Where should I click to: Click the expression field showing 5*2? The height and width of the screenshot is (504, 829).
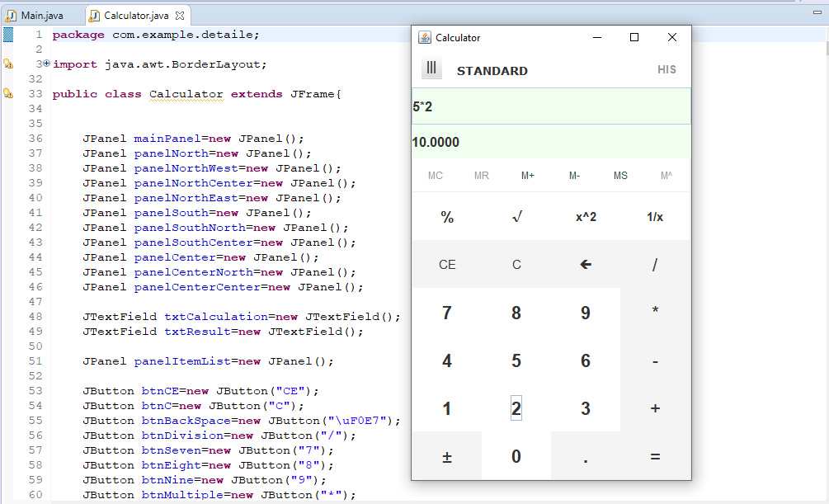(551, 106)
